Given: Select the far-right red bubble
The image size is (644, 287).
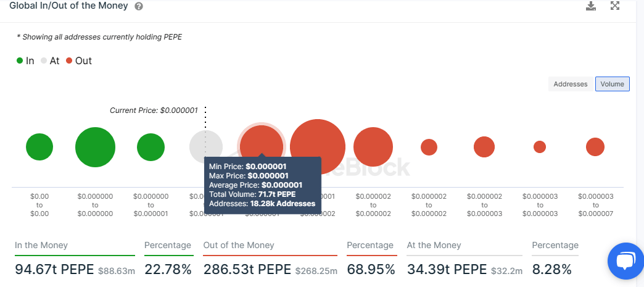Looking at the screenshot, I should pos(595,147).
